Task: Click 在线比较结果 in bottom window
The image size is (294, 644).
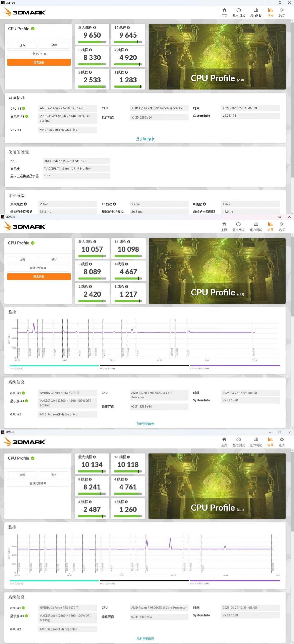Action: click(38, 483)
